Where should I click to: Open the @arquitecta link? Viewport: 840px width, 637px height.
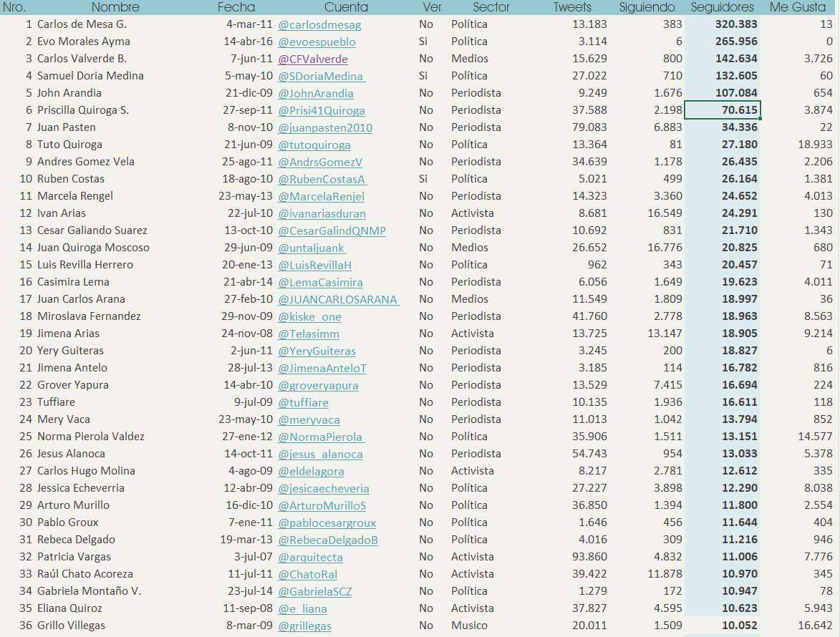310,557
